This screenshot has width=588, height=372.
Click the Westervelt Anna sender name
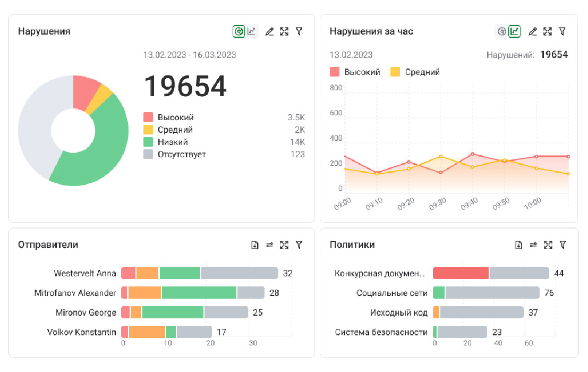tap(85, 273)
